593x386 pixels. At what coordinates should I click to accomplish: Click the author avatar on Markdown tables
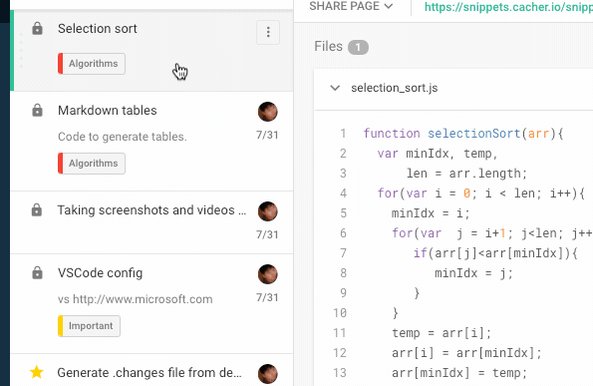(x=268, y=112)
